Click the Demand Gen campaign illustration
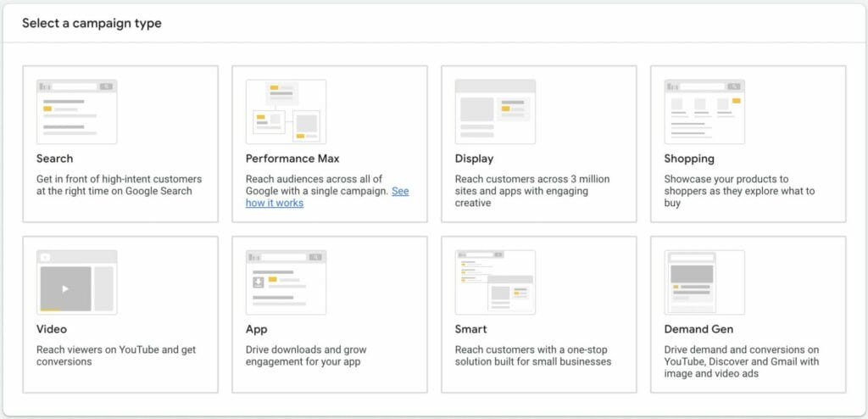Screen dimensions: 868x419 coord(704,282)
